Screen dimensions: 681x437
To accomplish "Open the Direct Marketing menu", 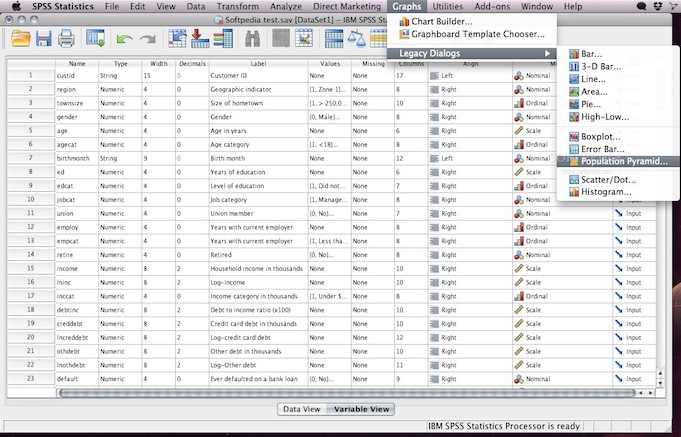I will [x=347, y=6].
